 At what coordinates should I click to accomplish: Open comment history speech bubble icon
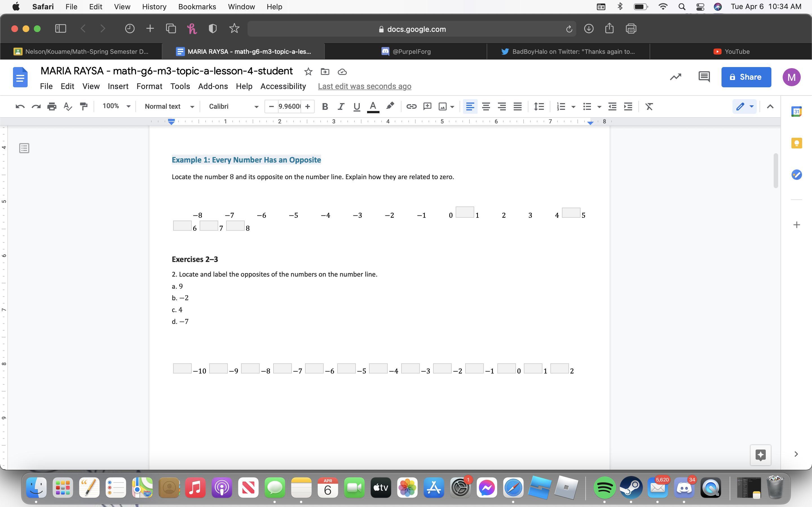pyautogui.click(x=704, y=77)
